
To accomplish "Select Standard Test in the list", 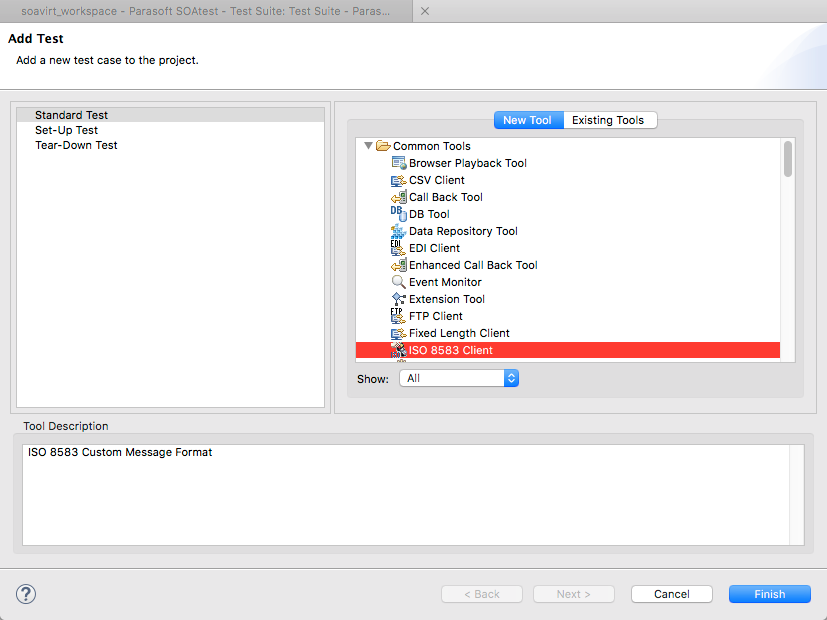I will 170,115.
